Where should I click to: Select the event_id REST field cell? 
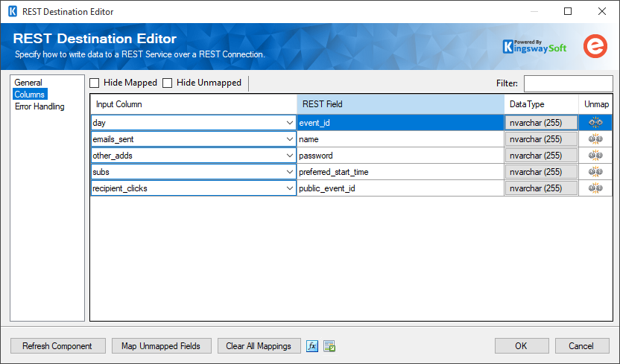[401, 123]
